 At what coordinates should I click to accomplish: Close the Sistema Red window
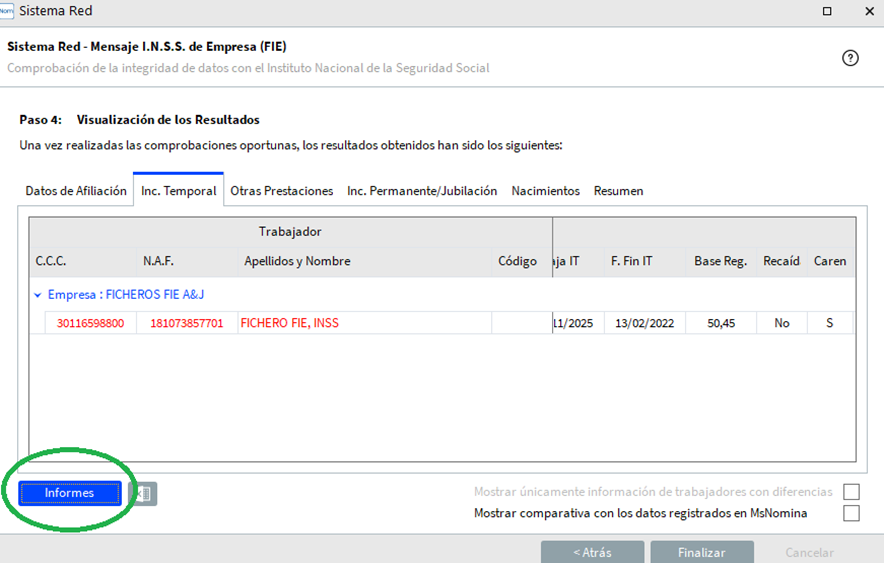(866, 10)
